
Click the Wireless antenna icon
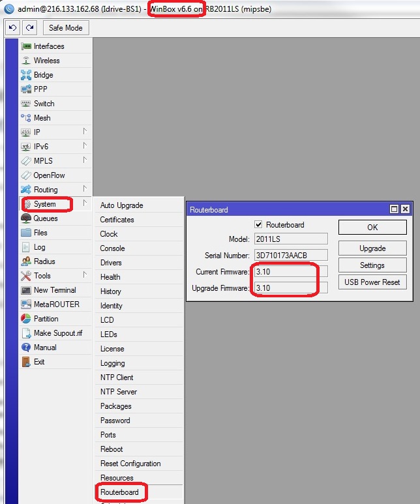pos(26,61)
